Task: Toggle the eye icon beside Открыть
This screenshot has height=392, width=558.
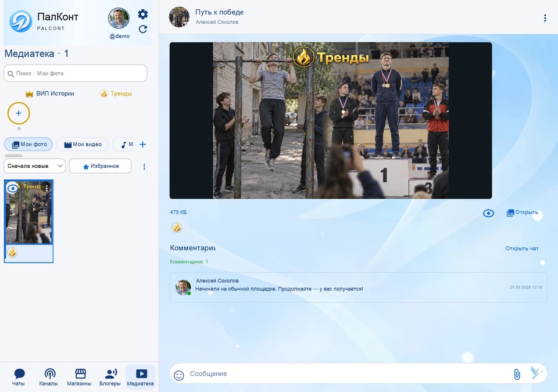Action: point(489,213)
